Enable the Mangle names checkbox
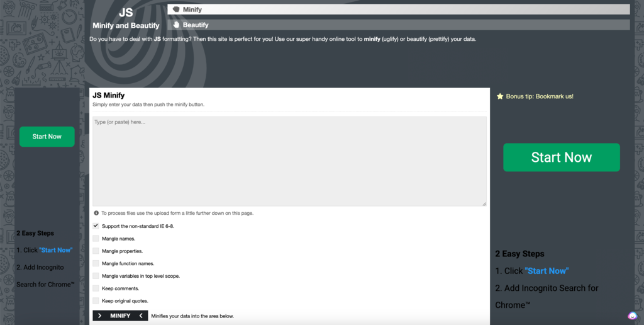644x325 pixels. pyautogui.click(x=96, y=238)
